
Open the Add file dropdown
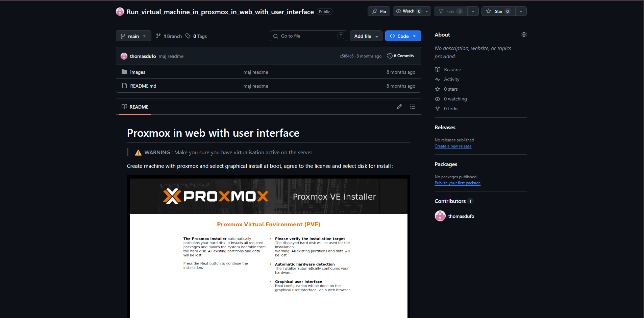[366, 36]
